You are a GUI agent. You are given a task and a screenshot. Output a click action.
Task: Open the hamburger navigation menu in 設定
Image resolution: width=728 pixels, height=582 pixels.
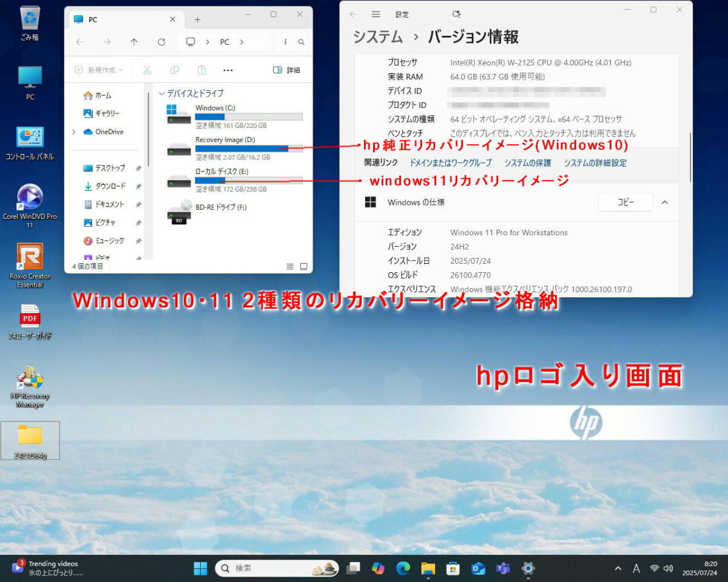[376, 14]
